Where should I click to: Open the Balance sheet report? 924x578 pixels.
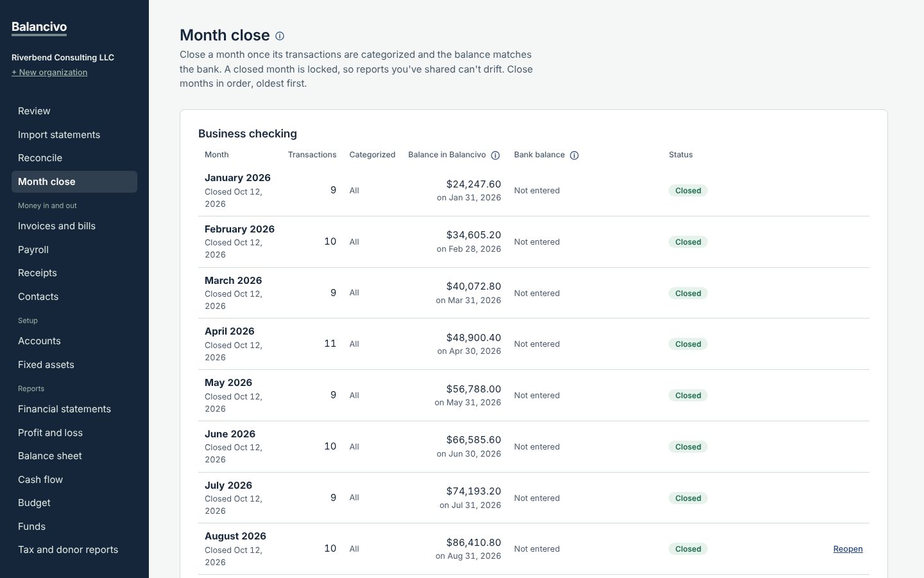click(74, 456)
